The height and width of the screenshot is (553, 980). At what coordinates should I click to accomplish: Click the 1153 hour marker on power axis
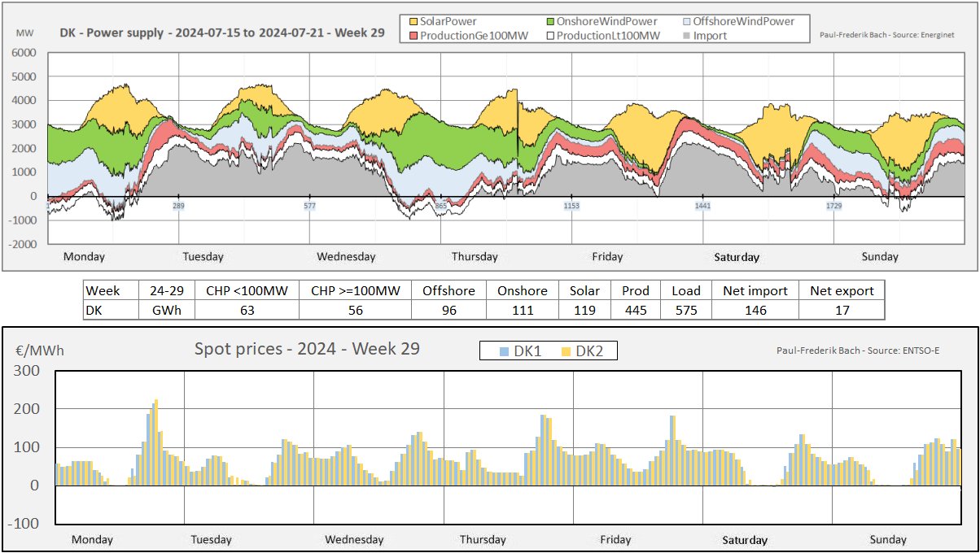(x=572, y=207)
